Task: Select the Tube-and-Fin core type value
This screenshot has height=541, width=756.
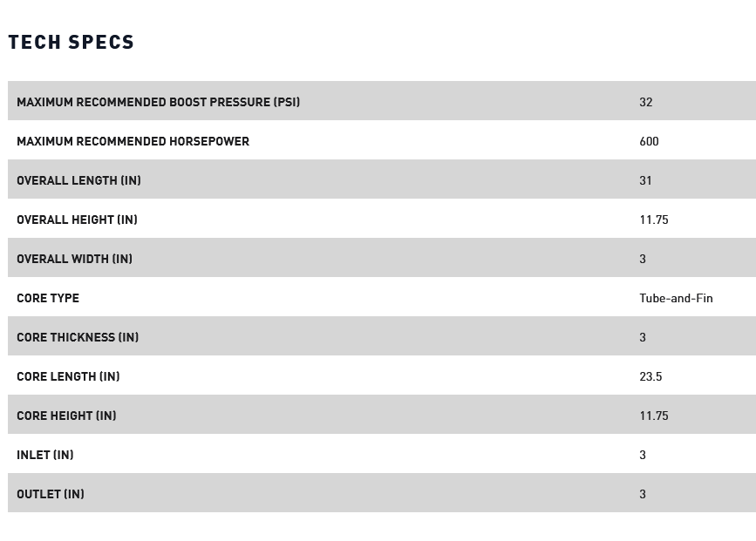Action: (676, 298)
